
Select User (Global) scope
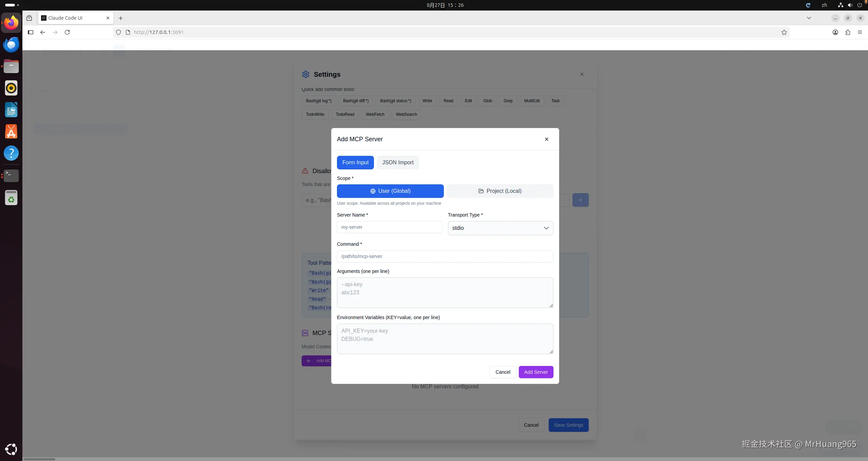[x=390, y=191]
